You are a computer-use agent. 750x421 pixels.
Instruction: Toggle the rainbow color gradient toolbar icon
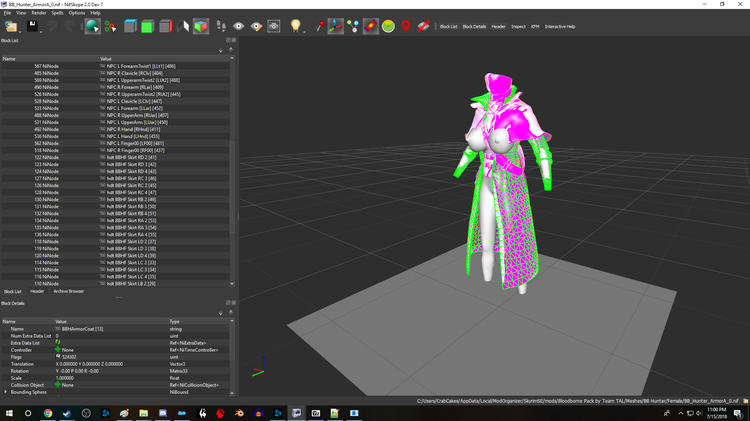[x=371, y=26]
